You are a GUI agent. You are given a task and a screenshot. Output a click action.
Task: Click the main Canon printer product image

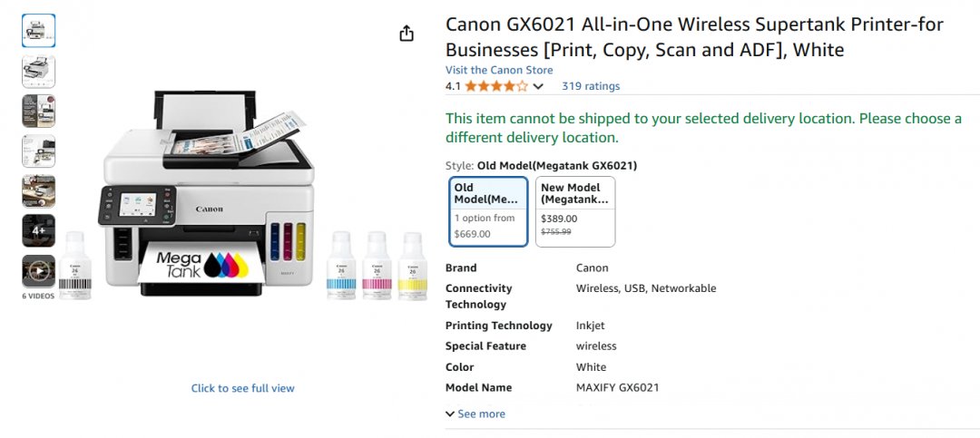tap(208, 194)
